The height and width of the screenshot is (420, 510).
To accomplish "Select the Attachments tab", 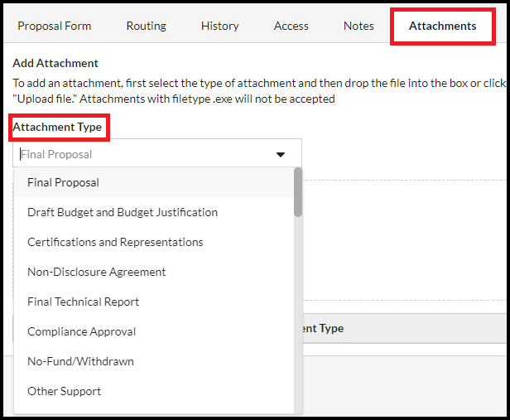I will [x=442, y=26].
